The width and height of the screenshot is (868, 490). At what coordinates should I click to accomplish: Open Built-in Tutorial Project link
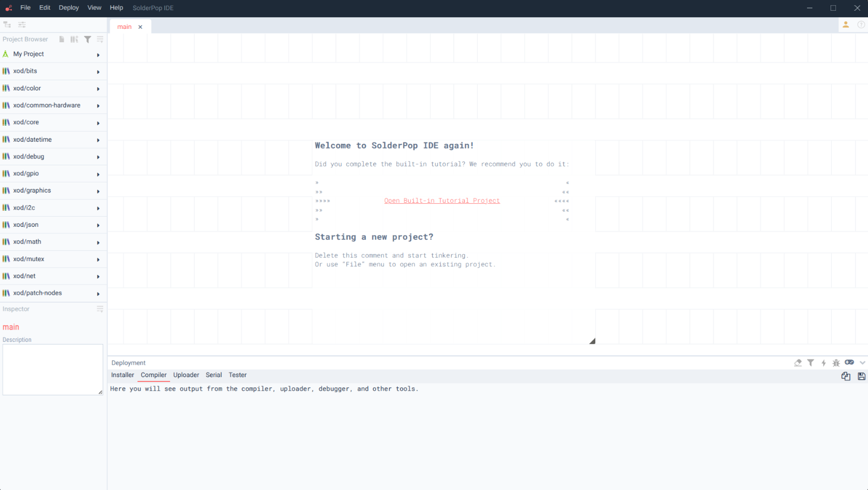[x=442, y=201]
